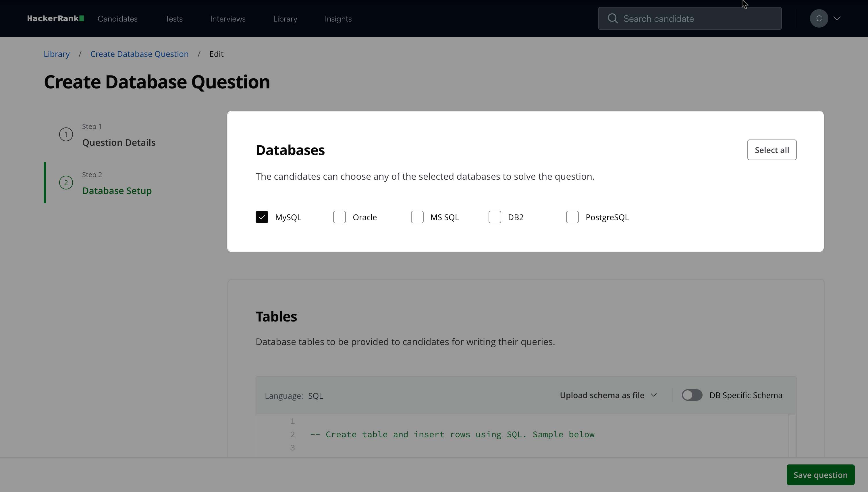Click Save question button
868x492 pixels.
820,475
